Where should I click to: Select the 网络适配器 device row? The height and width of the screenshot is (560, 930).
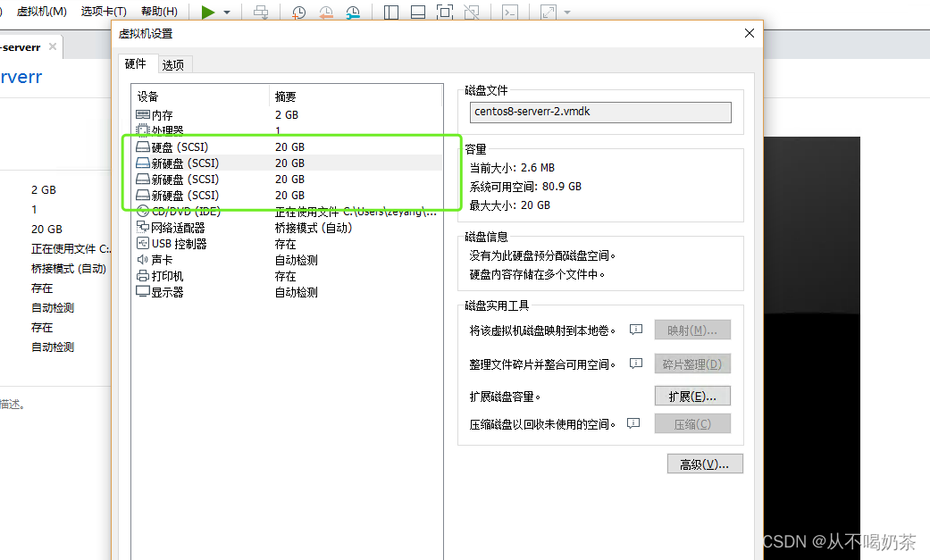[289, 228]
